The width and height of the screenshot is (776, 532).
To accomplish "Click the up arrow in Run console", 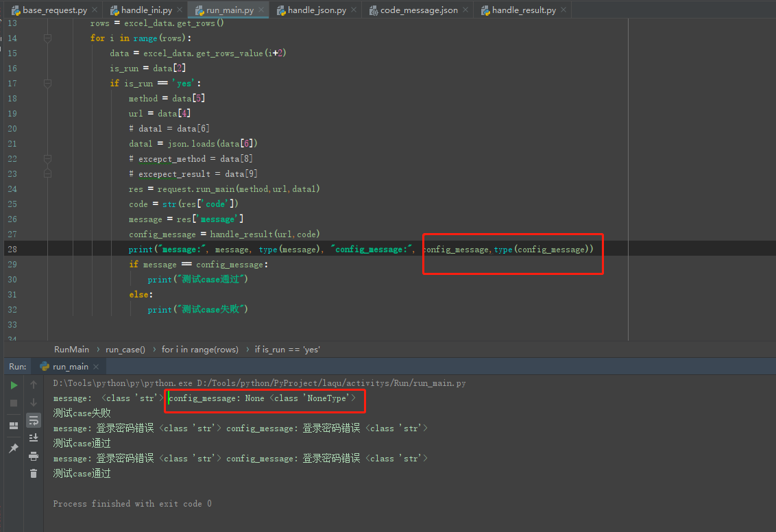I will point(34,385).
